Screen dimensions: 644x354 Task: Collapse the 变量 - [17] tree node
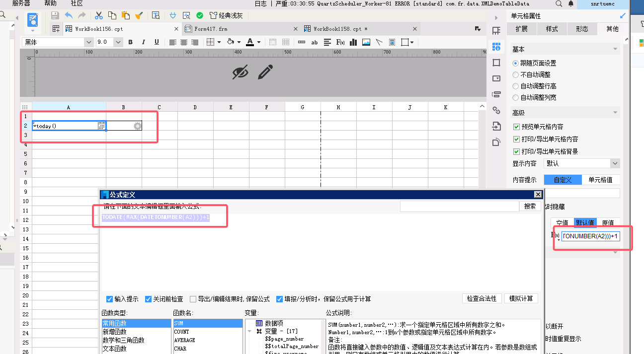coord(250,331)
